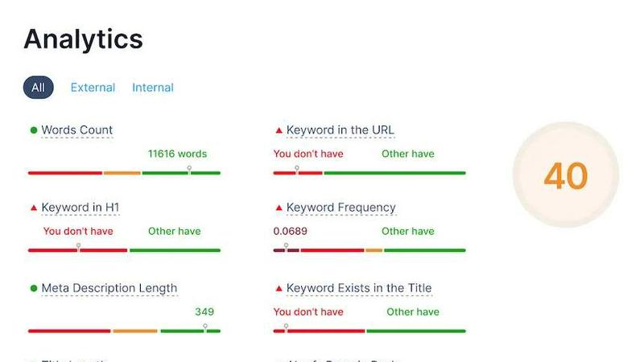Click red triangle beside Keyword Exists in the Title
644x362 pixels.
click(x=279, y=288)
